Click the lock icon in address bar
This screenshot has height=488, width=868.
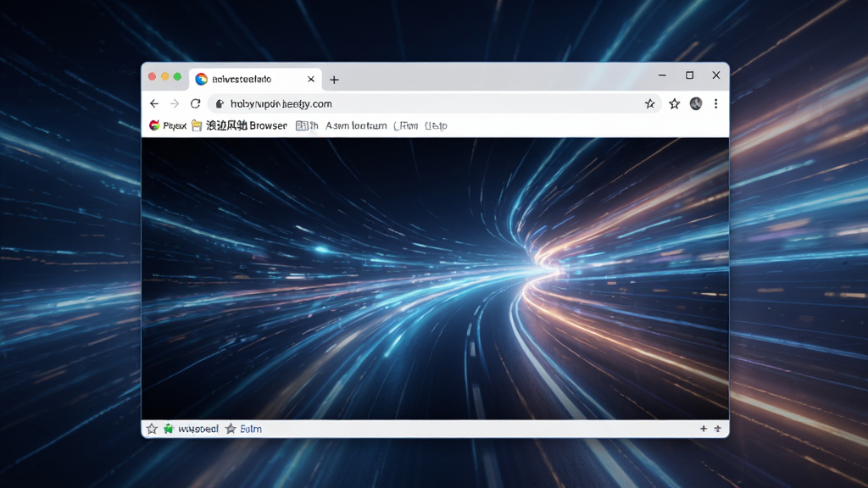pos(220,103)
